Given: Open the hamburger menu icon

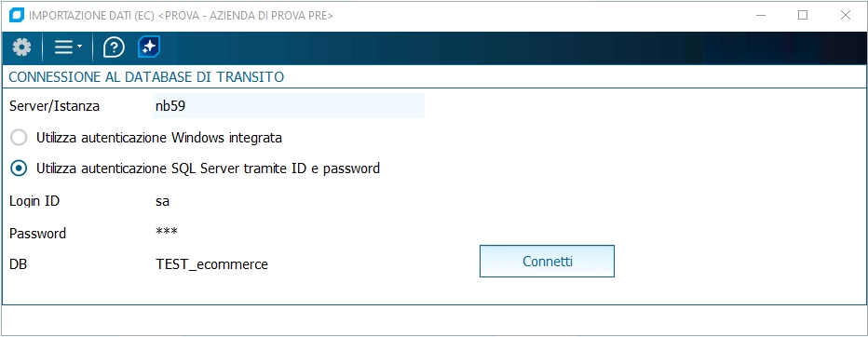Looking at the screenshot, I should point(63,47).
